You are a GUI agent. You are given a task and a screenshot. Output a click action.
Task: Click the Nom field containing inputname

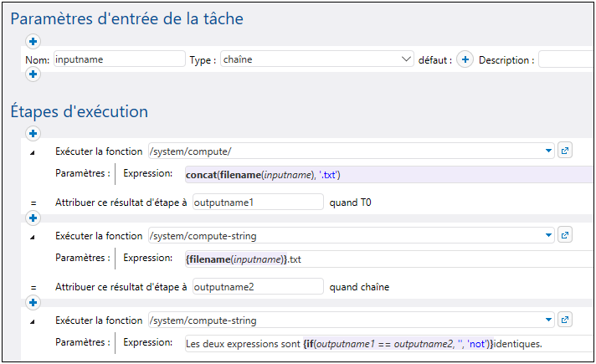[119, 59]
